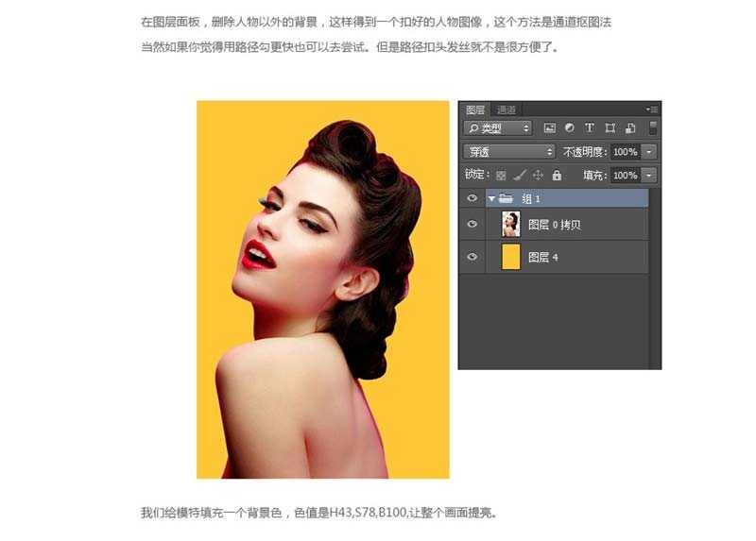Screen dimensions: 756x541
Task: Open the 不透明度 opacity slider arrow
Action: [649, 151]
